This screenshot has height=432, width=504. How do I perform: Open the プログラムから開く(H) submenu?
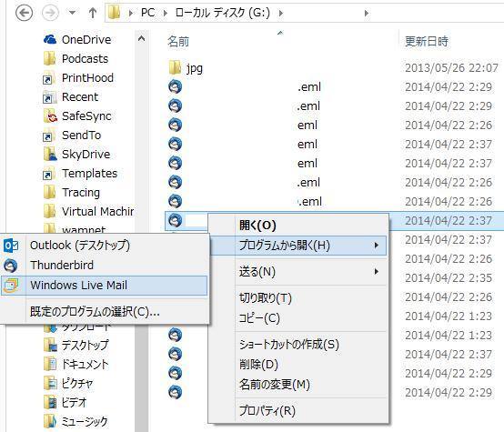pos(298,246)
